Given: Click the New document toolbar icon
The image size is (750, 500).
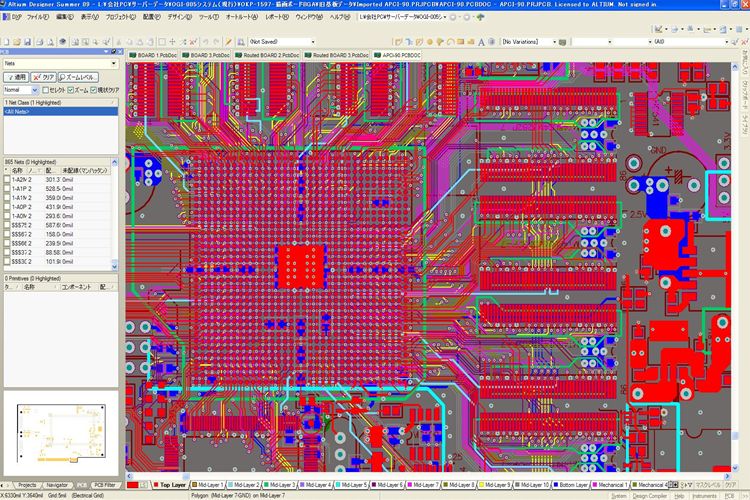Looking at the screenshot, I should 6,42.
